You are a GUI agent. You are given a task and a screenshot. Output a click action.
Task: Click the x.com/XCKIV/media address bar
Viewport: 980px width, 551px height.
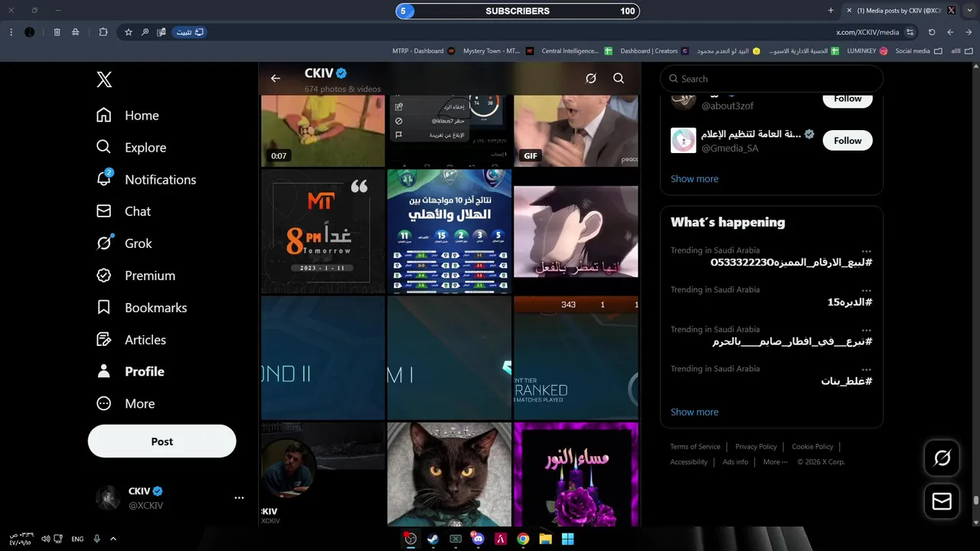[x=867, y=32]
